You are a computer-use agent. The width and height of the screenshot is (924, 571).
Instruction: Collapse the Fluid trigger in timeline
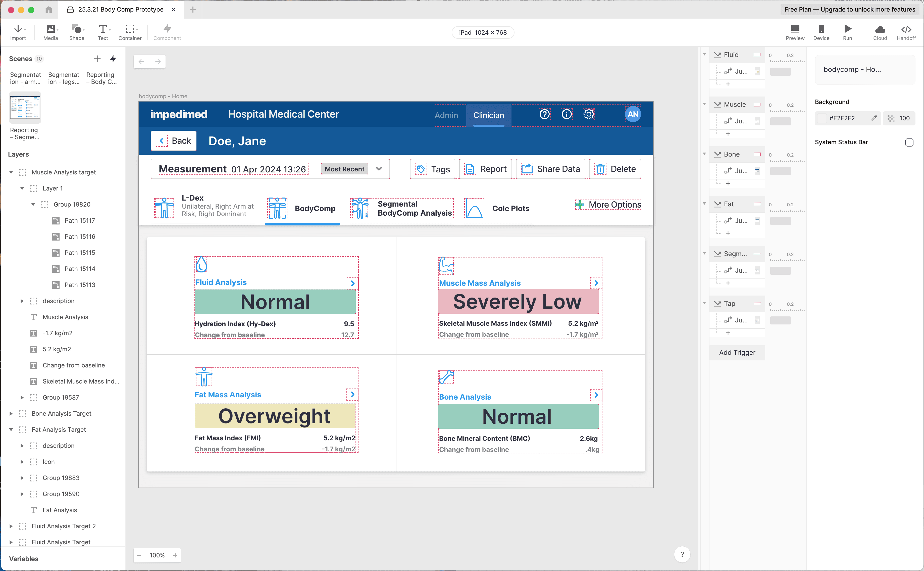(704, 54)
